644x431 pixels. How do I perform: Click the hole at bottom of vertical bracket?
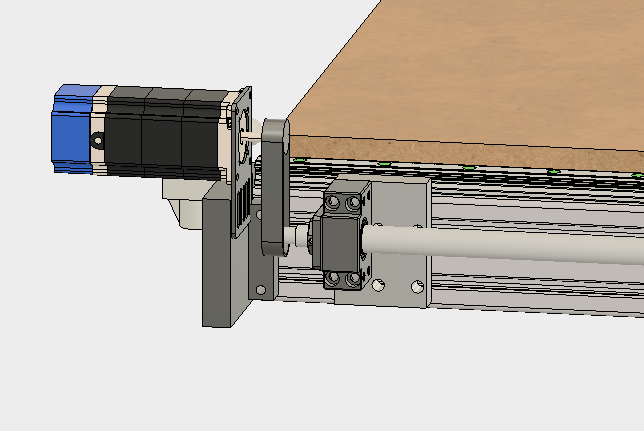(262, 290)
